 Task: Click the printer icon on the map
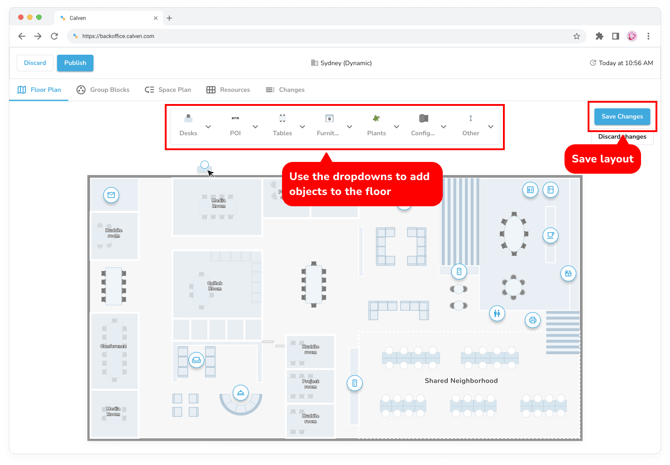tap(532, 321)
